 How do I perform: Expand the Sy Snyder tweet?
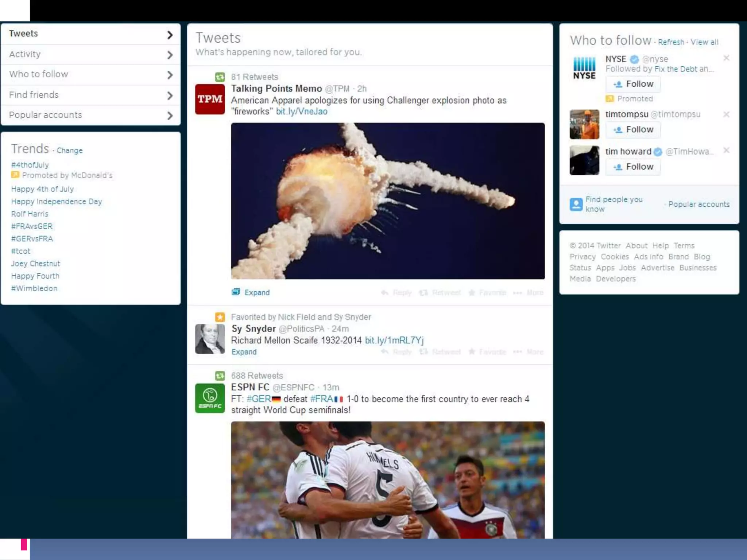click(244, 352)
